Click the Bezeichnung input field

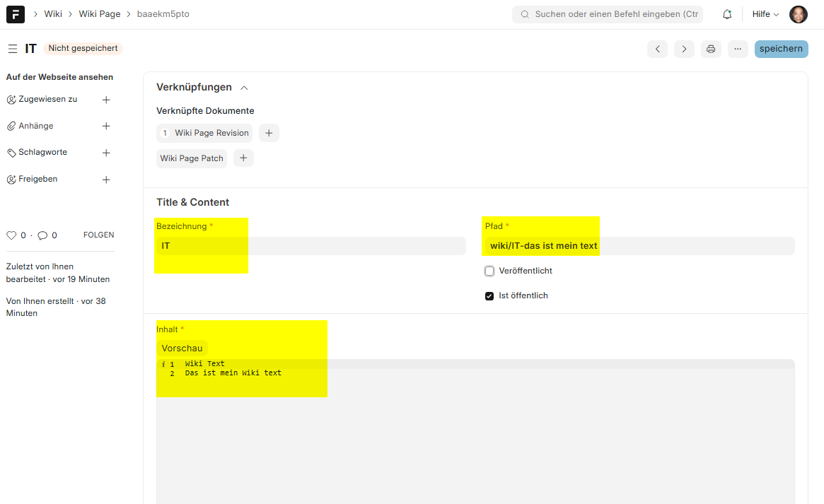(310, 246)
